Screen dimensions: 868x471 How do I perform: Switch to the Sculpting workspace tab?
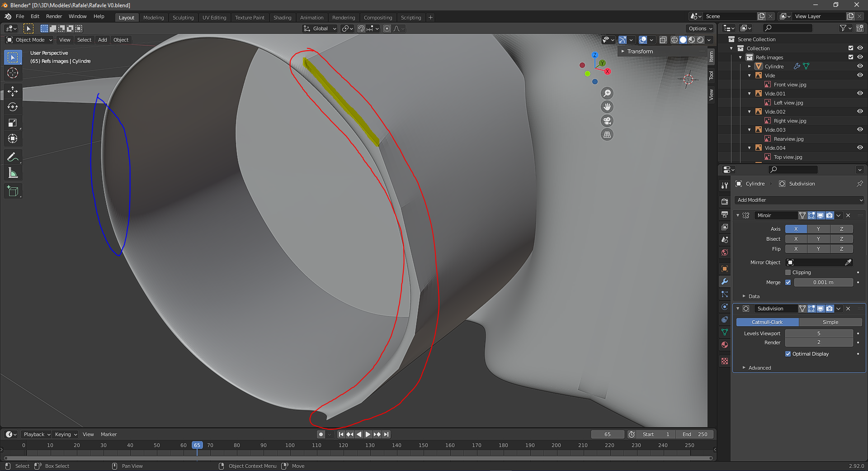183,18
